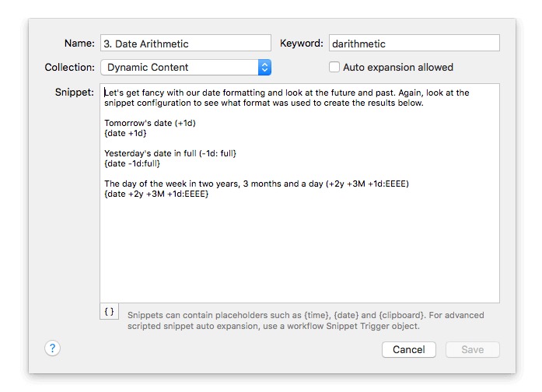
Task: Open the help question mark button
Action: pyautogui.click(x=53, y=348)
